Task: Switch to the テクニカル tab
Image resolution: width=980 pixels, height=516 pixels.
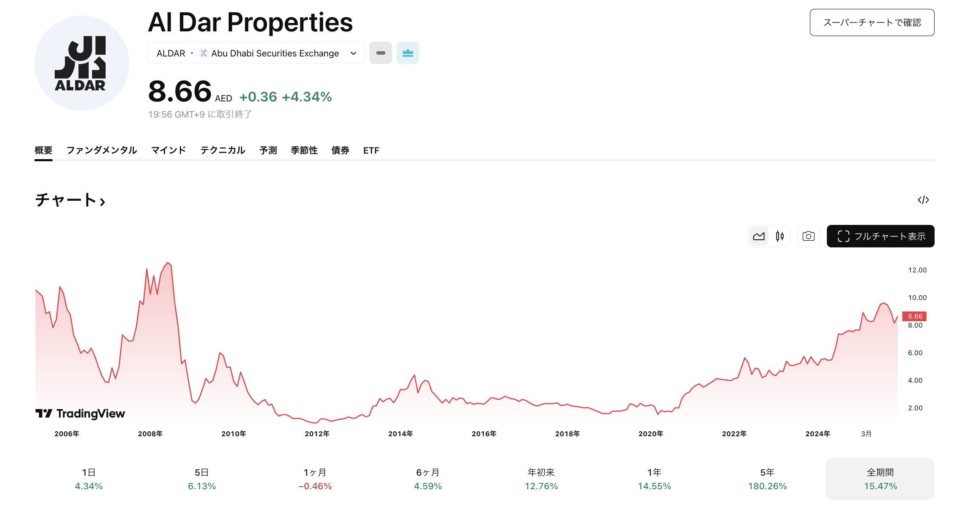Action: point(223,150)
